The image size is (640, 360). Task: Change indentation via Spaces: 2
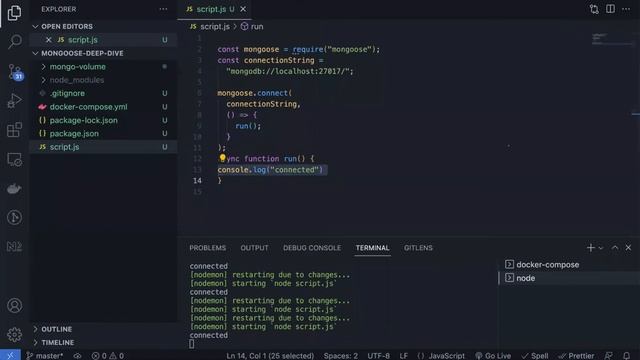[341, 356]
